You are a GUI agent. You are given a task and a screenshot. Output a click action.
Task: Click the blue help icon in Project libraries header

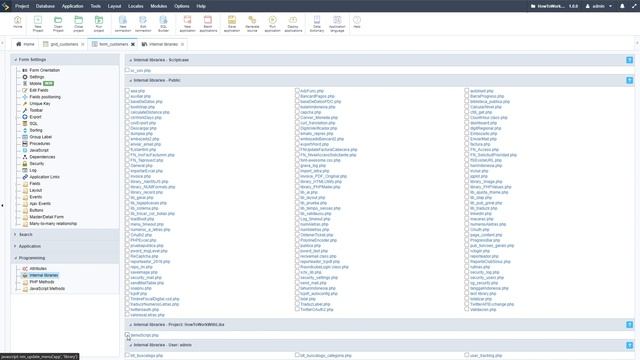(x=629, y=324)
